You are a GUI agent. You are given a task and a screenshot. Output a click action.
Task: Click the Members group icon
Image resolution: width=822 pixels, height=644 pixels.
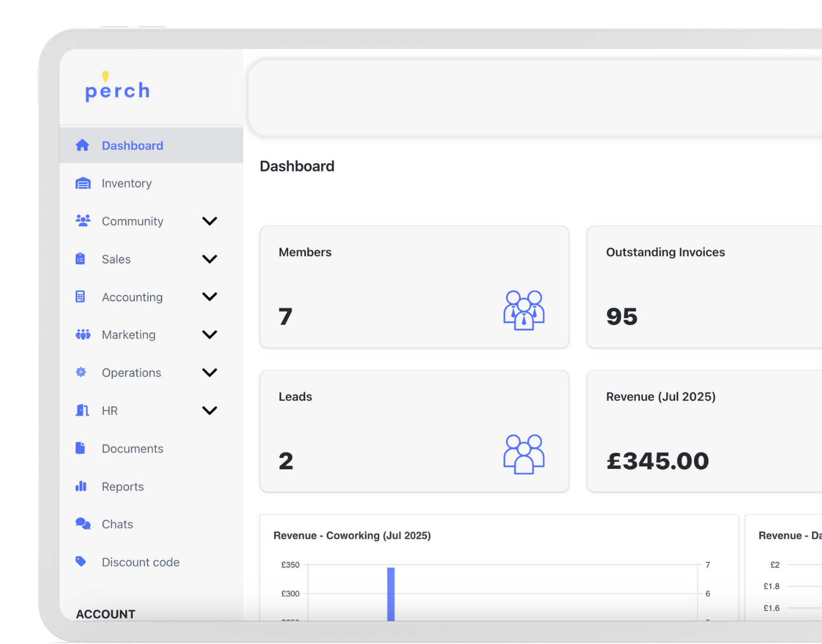(x=523, y=310)
